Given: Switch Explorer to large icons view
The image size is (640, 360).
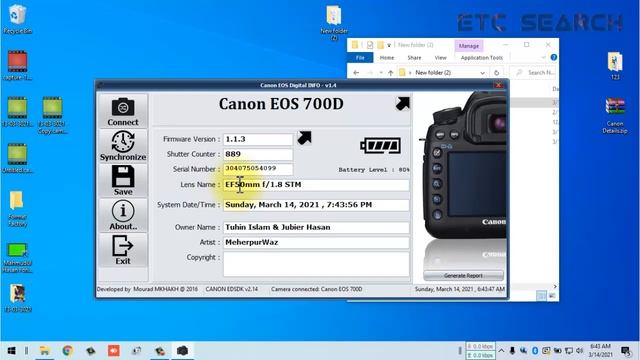Looking at the screenshot, I should coord(552,296).
